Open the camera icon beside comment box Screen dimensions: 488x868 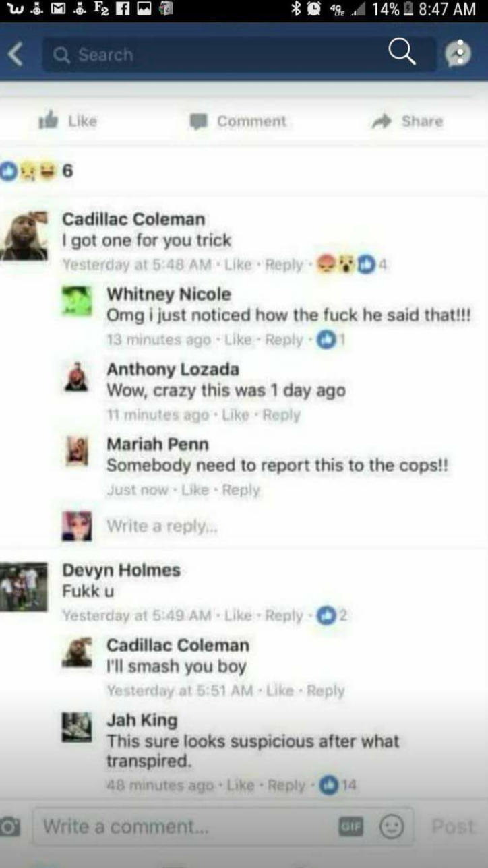(x=9, y=826)
